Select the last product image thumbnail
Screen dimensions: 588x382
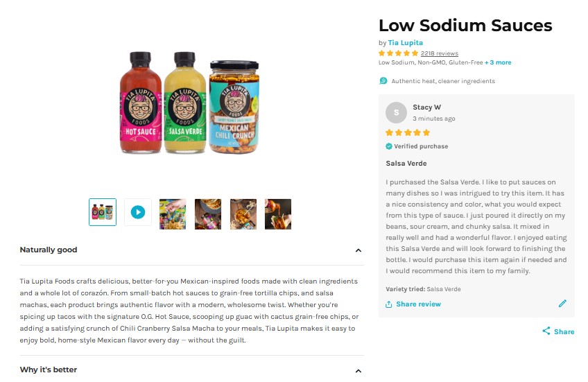(278, 214)
